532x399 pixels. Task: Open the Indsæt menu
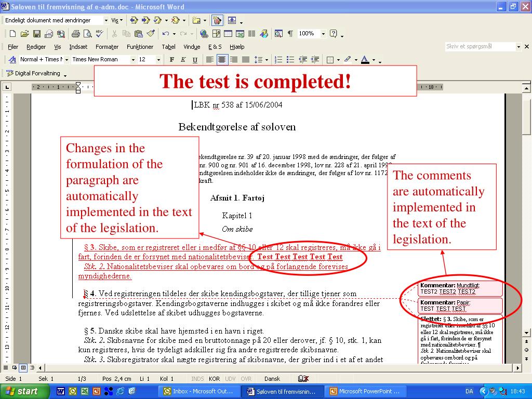[x=78, y=47]
